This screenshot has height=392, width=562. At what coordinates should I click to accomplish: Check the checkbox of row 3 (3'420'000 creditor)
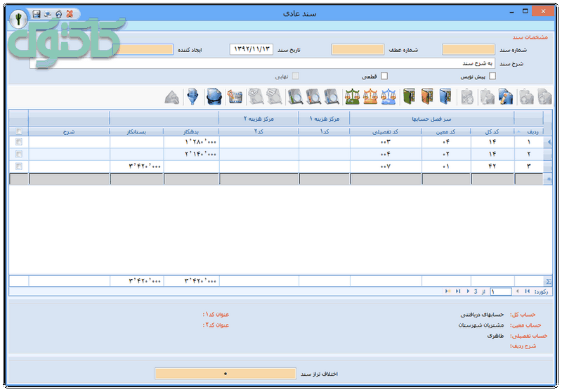click(19, 166)
